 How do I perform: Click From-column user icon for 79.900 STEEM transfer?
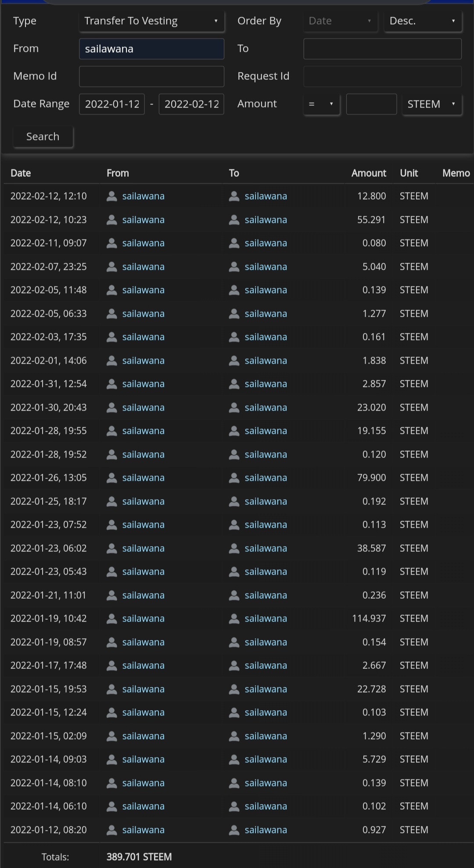coord(112,478)
